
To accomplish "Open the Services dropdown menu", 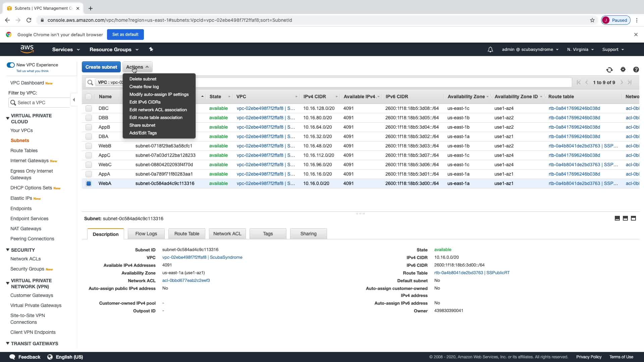I will pyautogui.click(x=66, y=50).
